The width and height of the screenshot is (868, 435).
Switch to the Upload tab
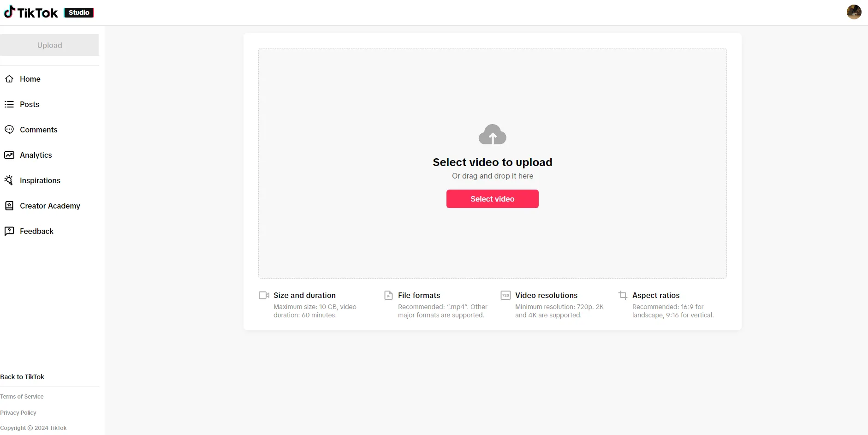pyautogui.click(x=49, y=45)
